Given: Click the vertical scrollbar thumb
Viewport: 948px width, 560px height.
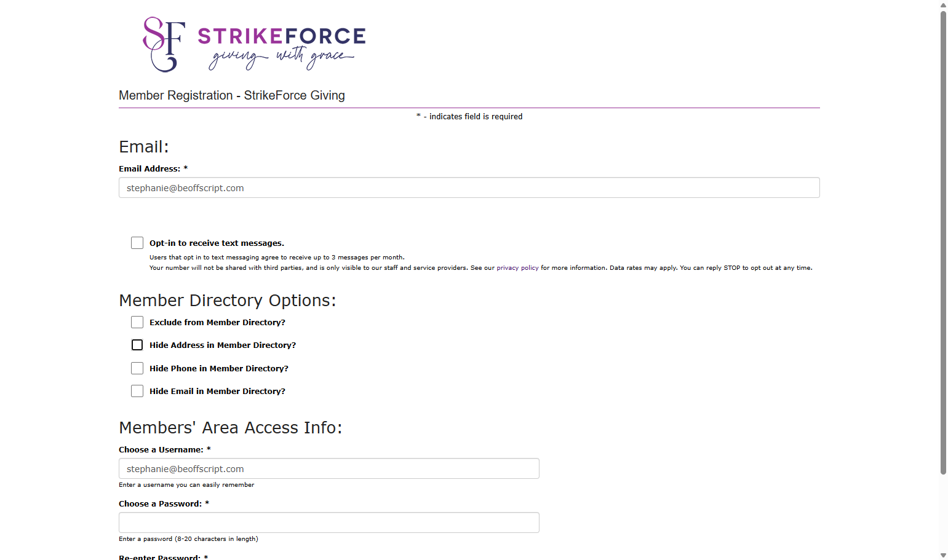Looking at the screenshot, I should 943,243.
